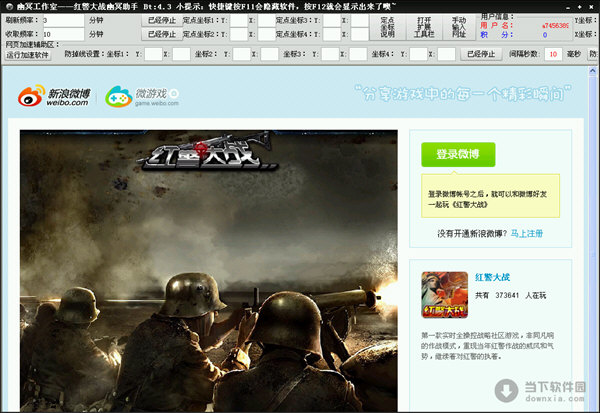The width and height of the screenshot is (600, 413).
Task: Open the 红警大战 game cover thumbnail
Action: (x=445, y=295)
